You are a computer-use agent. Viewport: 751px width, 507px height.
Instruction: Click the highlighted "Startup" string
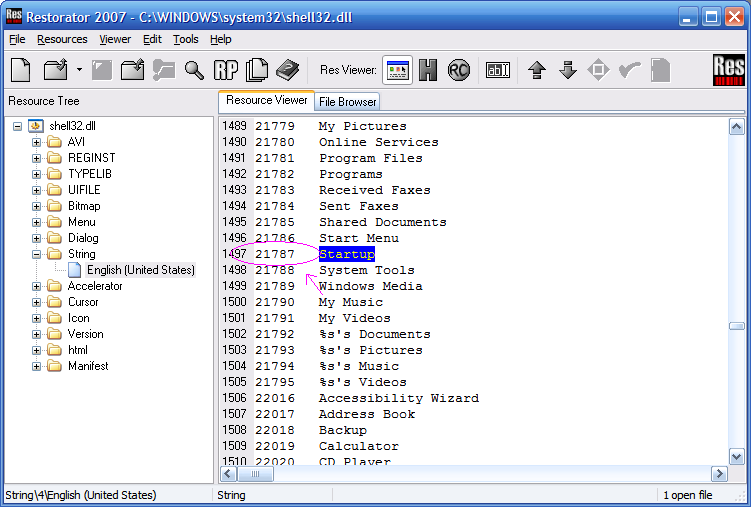347,254
